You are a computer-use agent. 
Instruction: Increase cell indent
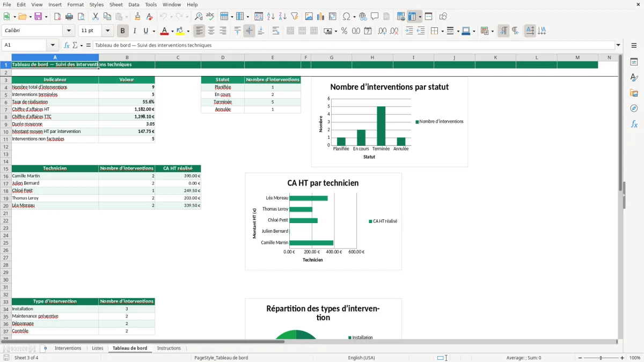pos(409,31)
